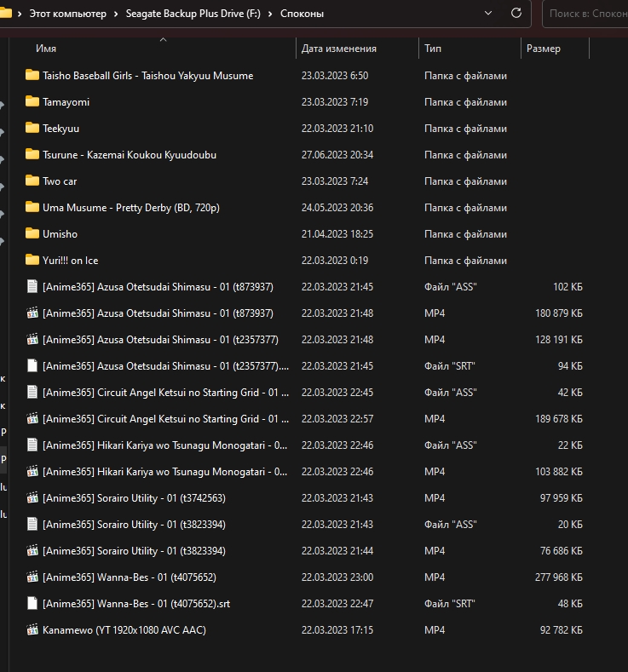This screenshot has width=628, height=672.
Task: Click the date 27.06.2023 20:34
Action: pos(337,155)
